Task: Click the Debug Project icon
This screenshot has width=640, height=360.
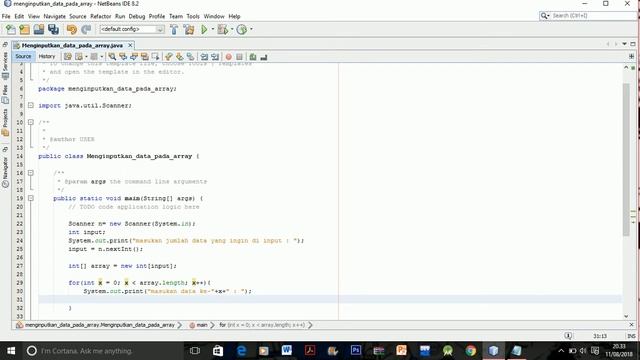Action: click(x=222, y=29)
